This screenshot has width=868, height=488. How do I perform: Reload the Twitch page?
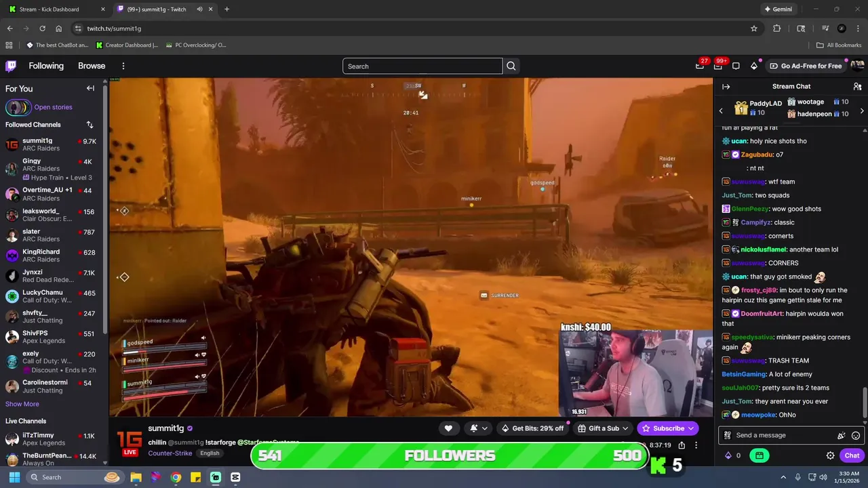[x=42, y=28]
